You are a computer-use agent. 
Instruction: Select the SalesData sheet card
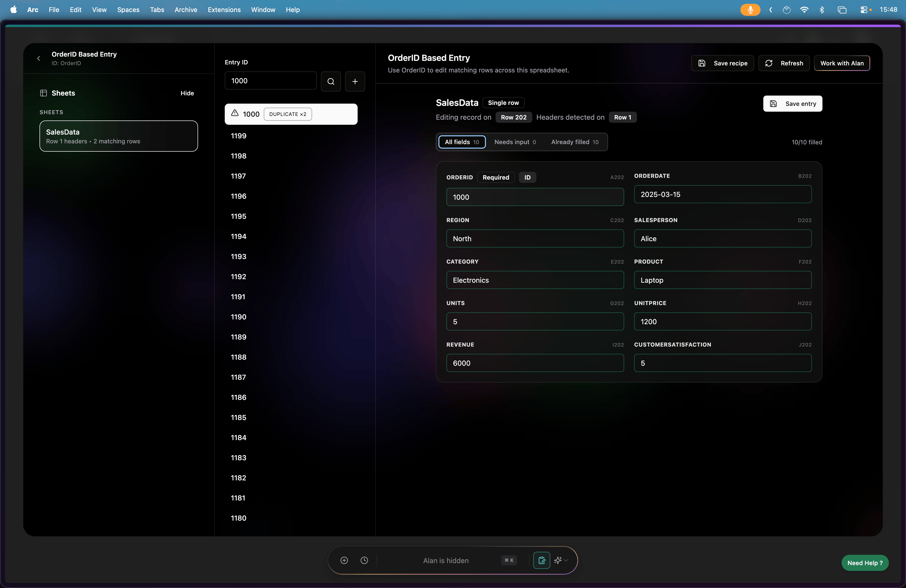pyautogui.click(x=118, y=136)
